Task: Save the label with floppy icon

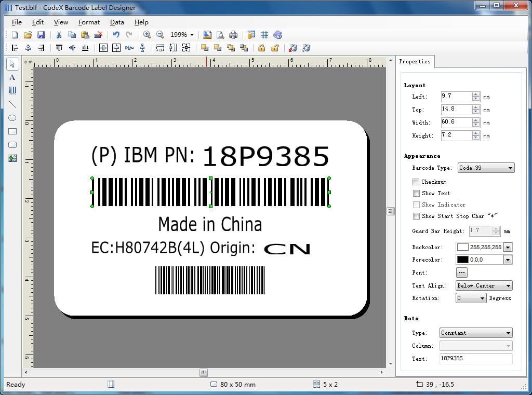Action: click(41, 35)
